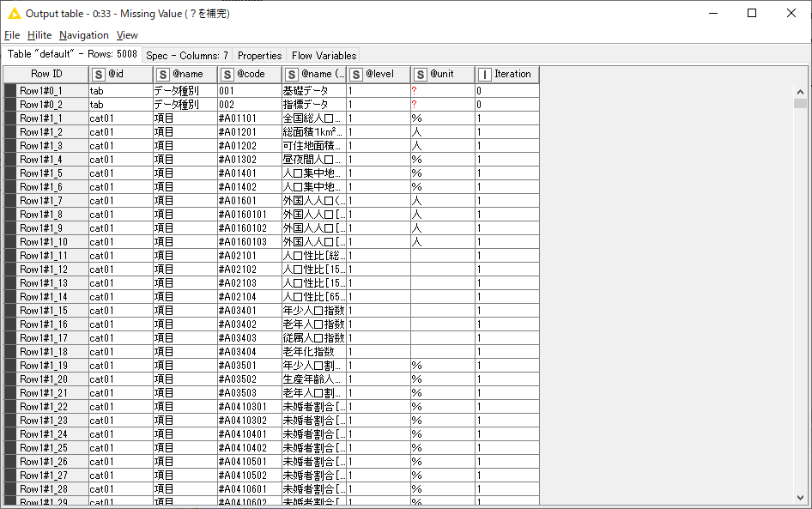The image size is (812, 509).
Task: Click the vertical scrollbar thumb
Action: 800,103
